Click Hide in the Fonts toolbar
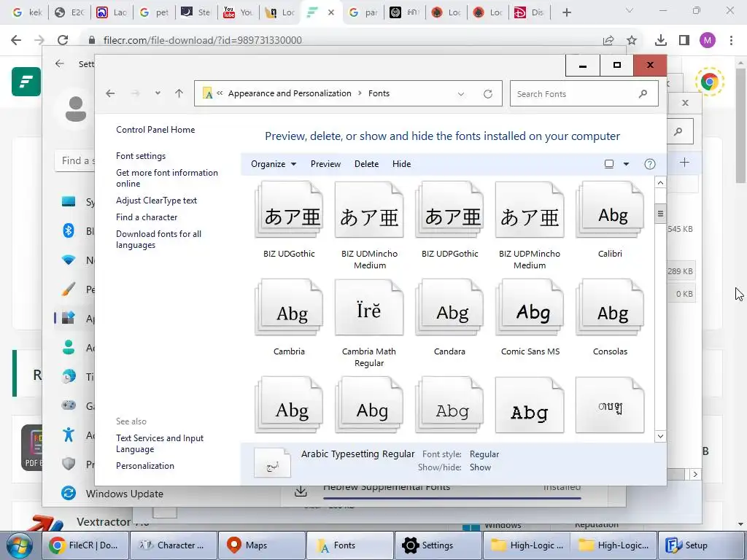The image size is (747, 560). pyautogui.click(x=402, y=164)
